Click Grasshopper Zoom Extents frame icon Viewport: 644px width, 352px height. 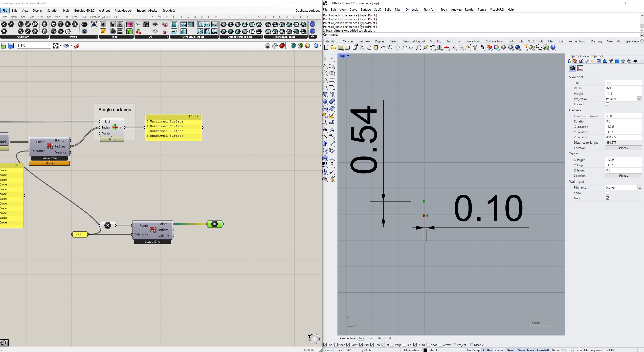tap(56, 46)
